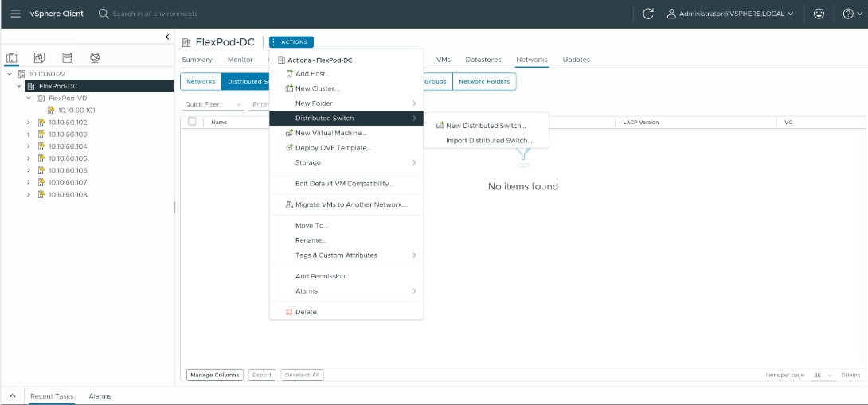Select the Networks sub-tab button
Viewport: 868px width, 405px height.
coord(201,81)
